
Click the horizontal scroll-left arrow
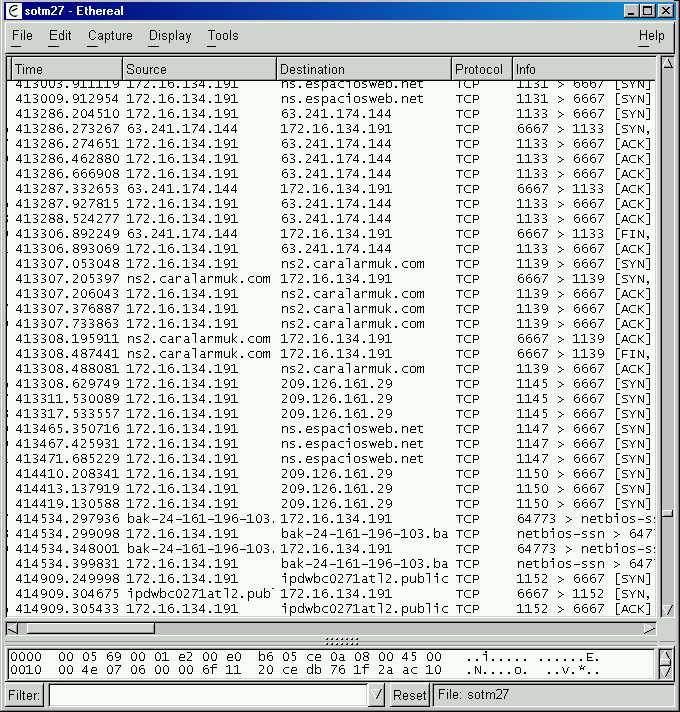pos(13,629)
